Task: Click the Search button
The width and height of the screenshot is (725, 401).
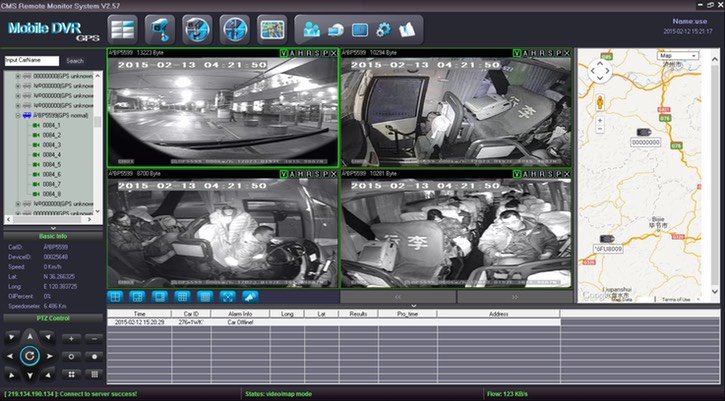Action: coord(75,61)
